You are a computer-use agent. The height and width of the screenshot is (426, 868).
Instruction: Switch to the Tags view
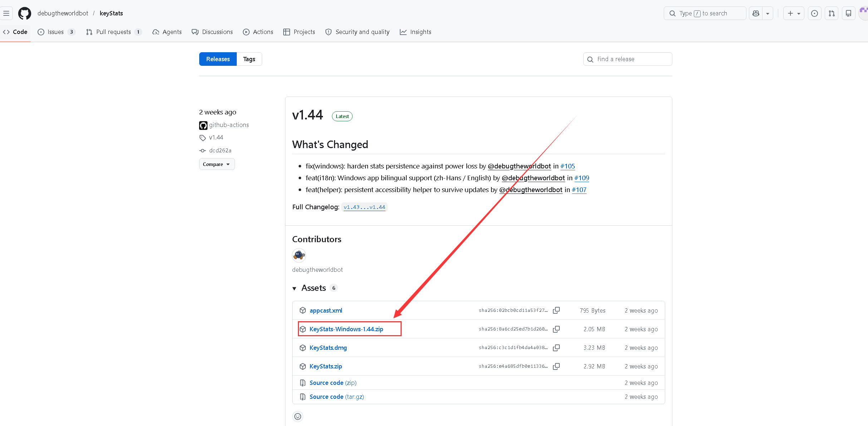(x=249, y=59)
